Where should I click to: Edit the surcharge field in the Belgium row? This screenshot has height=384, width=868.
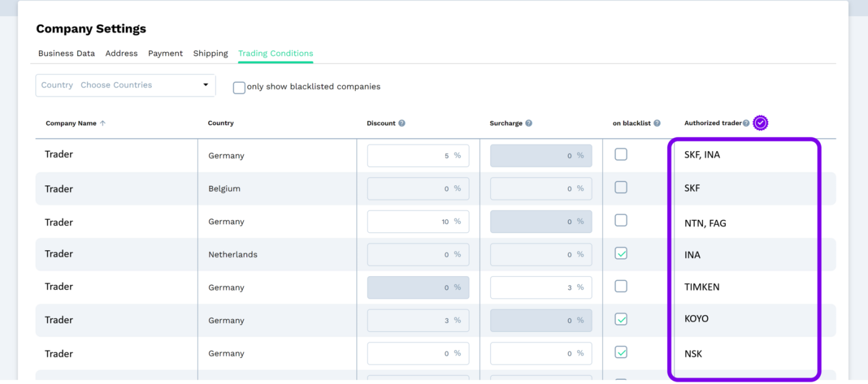pyautogui.click(x=541, y=188)
